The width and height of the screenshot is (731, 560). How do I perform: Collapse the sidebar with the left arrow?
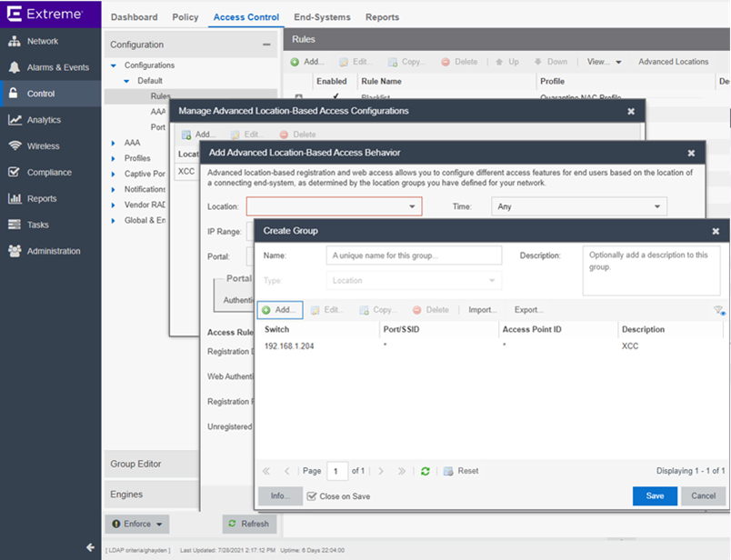click(x=90, y=547)
